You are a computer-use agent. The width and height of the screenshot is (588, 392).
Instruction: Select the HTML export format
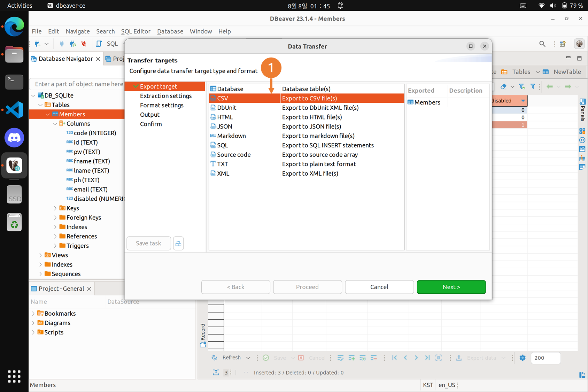307,117
